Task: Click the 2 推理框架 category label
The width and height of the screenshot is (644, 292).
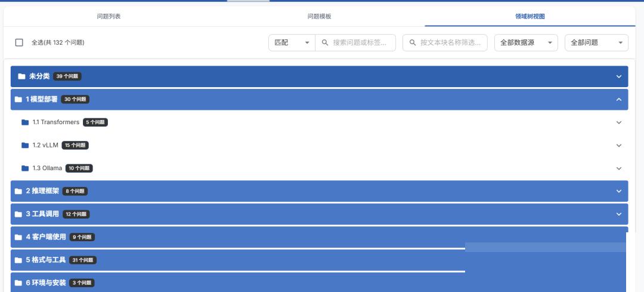Action: pos(42,191)
